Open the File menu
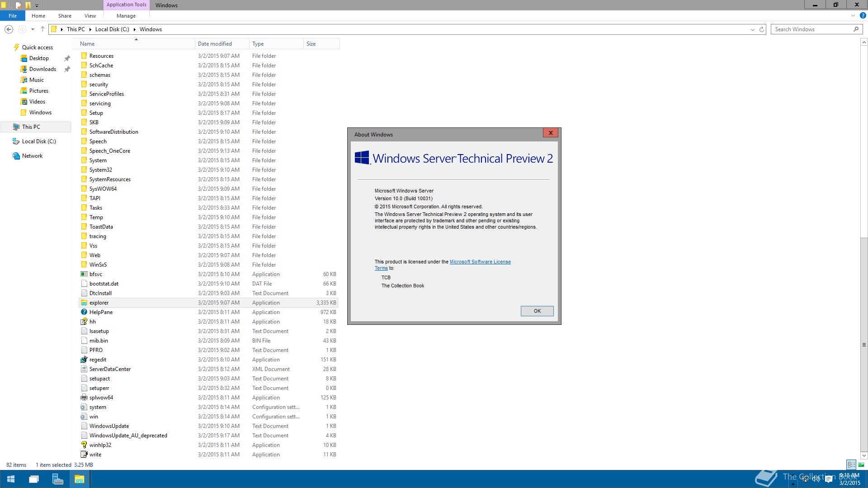 tap(13, 16)
